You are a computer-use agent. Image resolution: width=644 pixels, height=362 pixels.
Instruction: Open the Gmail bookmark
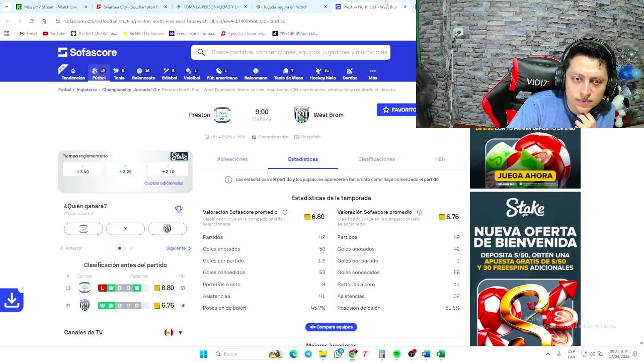click(x=28, y=34)
